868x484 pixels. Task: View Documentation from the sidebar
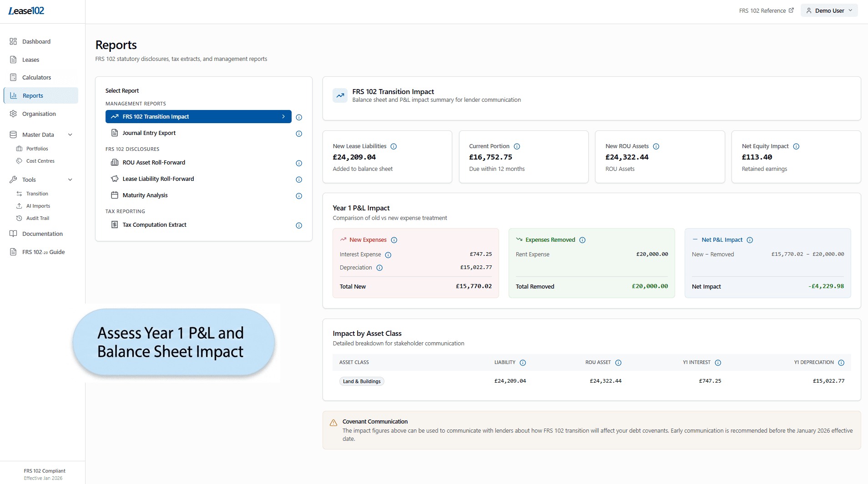(42, 234)
